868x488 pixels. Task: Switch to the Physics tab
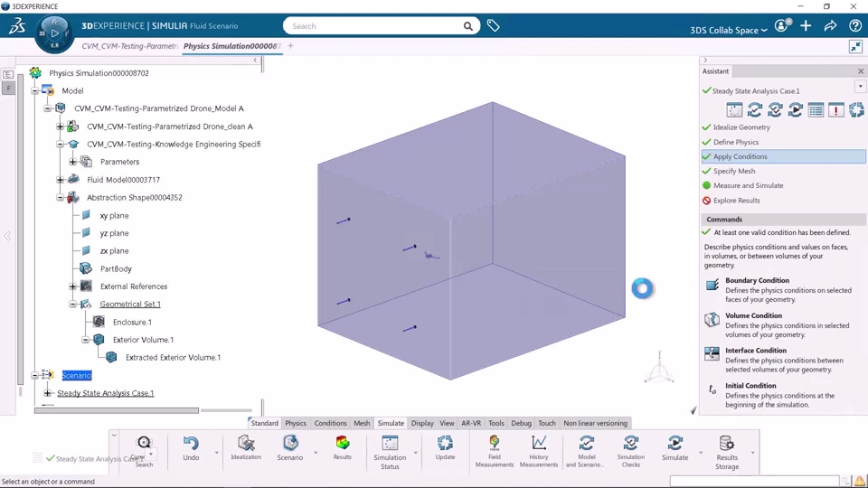[x=295, y=423]
